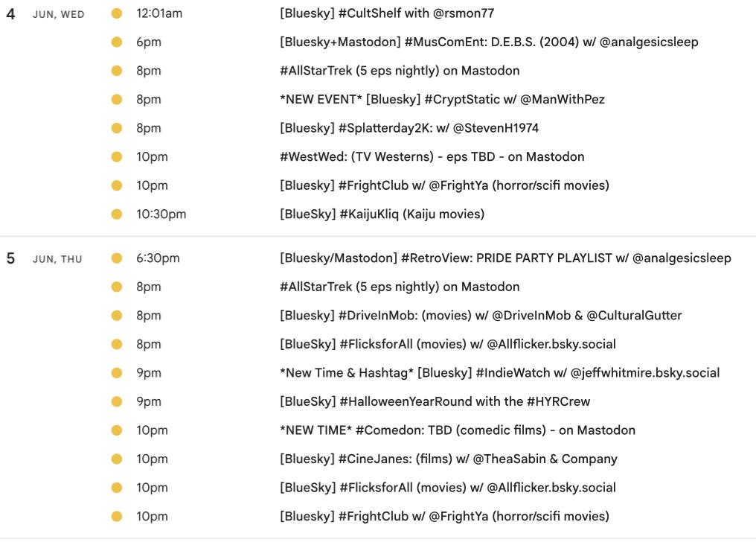
Task: Open #CineJanes w/ @TheaSabin & Company
Action: click(449, 459)
